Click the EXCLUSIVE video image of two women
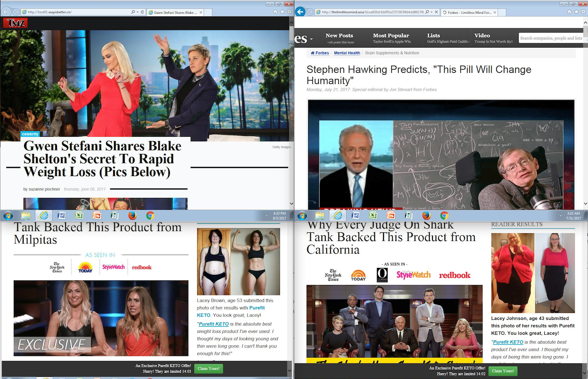Screen dimensions: 588x379 pyautogui.click(x=101, y=318)
